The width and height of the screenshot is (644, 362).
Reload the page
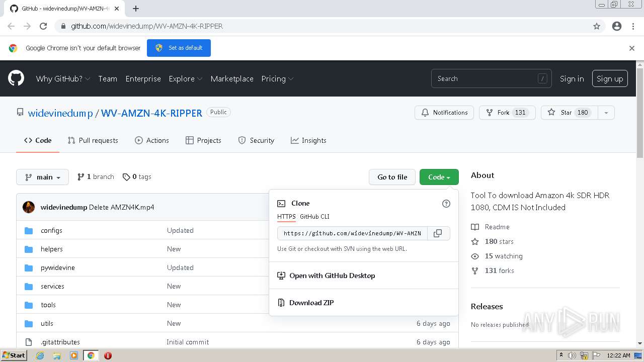(x=43, y=26)
